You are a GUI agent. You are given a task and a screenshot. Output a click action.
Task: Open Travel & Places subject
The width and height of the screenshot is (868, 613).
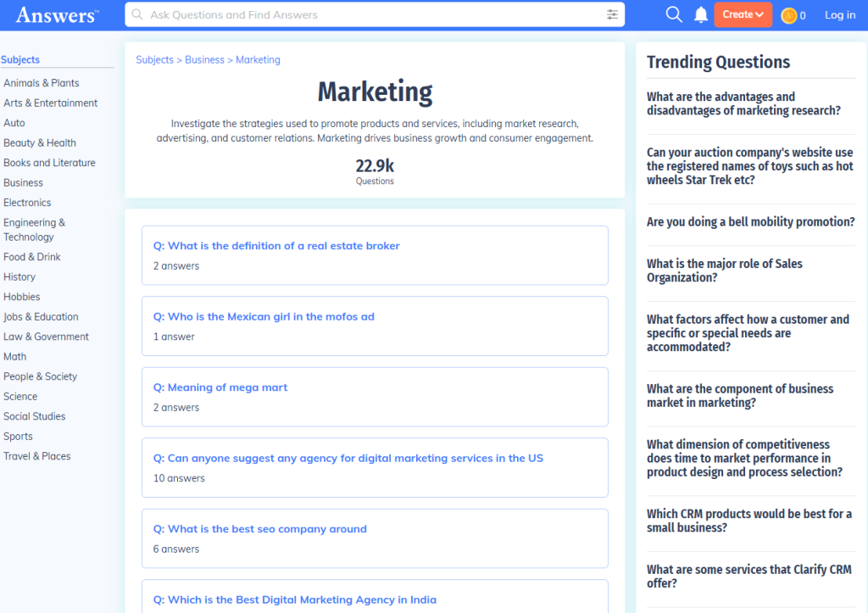pyautogui.click(x=37, y=456)
